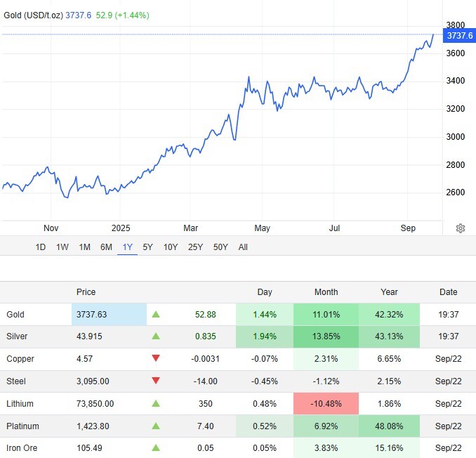Image resolution: width=476 pixels, height=458 pixels.
Task: Switch chart range to 1D
Action: [41, 247]
